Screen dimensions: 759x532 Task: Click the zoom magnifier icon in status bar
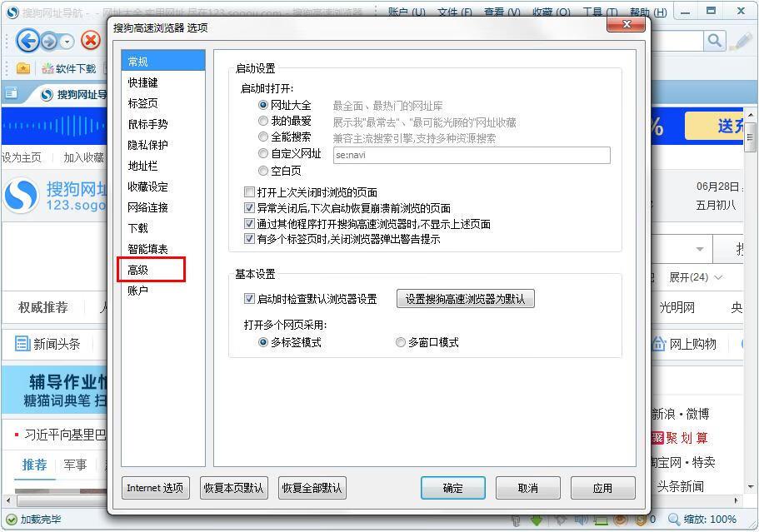click(x=674, y=519)
